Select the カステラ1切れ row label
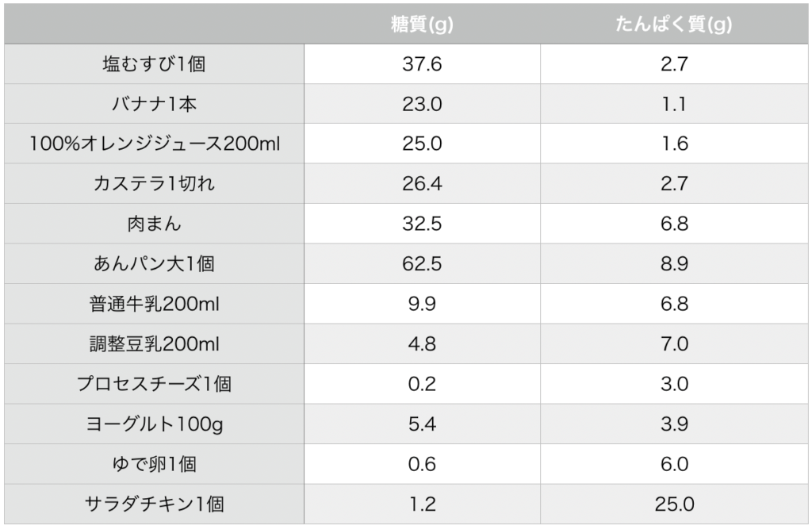 click(155, 183)
